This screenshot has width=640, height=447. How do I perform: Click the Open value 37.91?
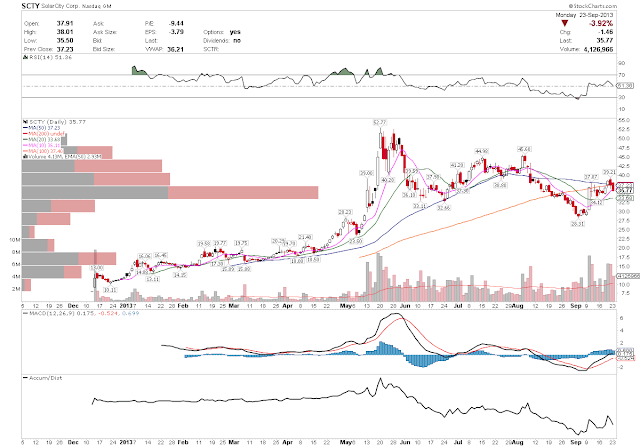pyautogui.click(x=65, y=24)
